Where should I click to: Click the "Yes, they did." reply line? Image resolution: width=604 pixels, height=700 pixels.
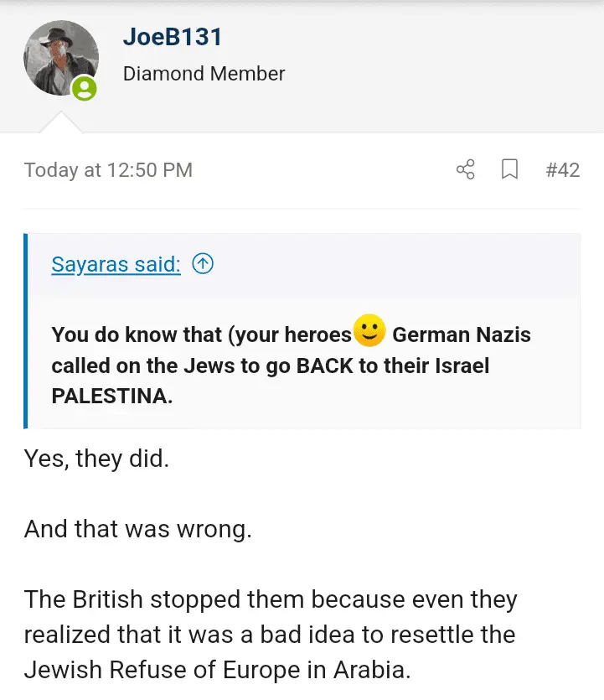(x=96, y=459)
